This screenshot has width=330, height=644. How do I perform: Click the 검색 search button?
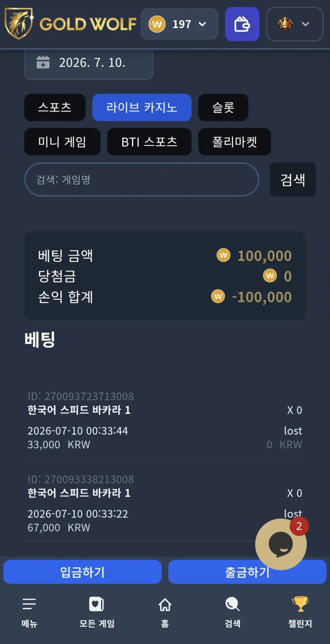tap(293, 180)
